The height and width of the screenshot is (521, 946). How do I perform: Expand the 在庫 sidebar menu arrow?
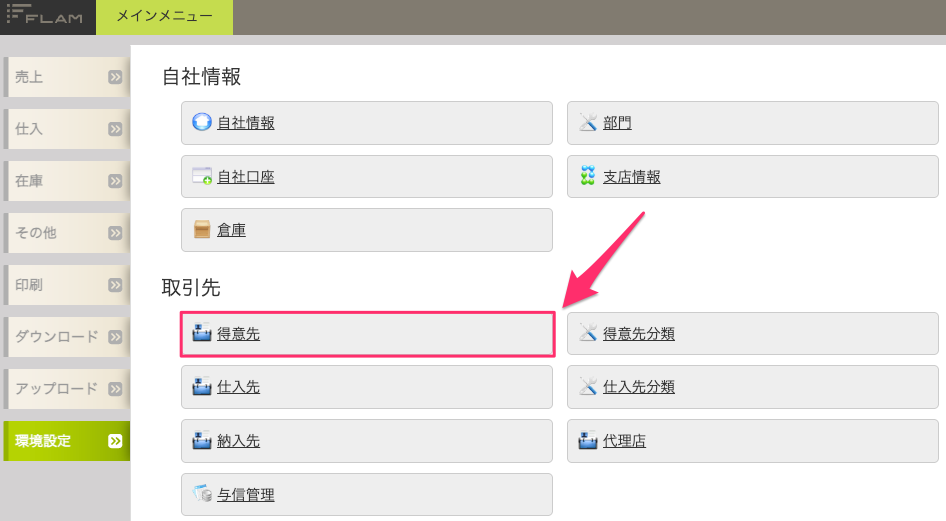coord(115,181)
